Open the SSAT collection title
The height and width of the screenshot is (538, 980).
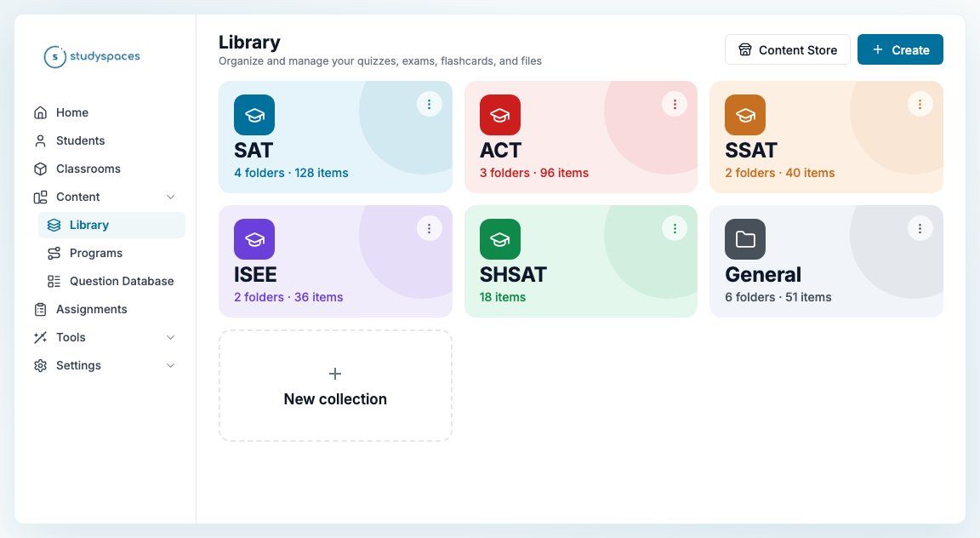(750, 150)
